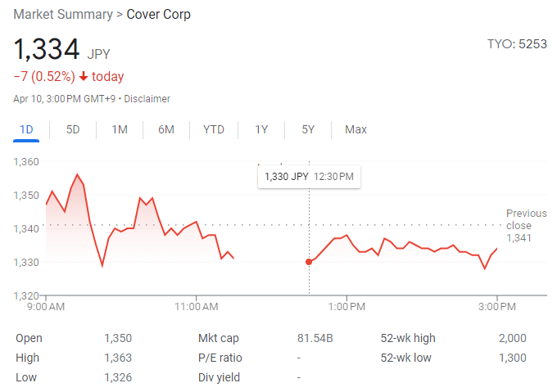This screenshot has height=392, width=557.
Task: Click the P/E ratio label
Action: tap(220, 358)
